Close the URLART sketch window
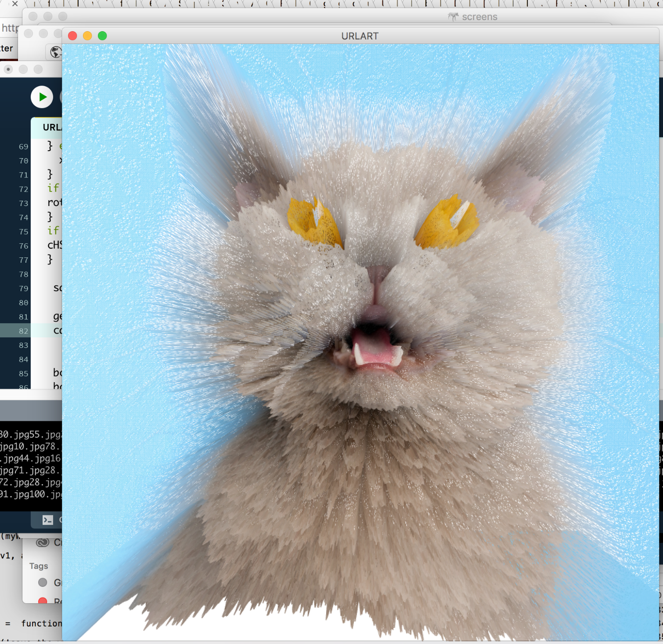 pos(73,36)
